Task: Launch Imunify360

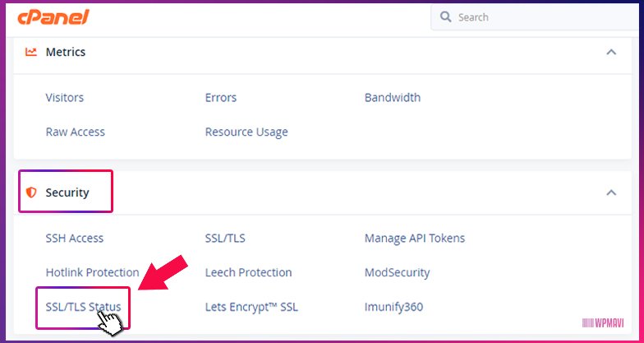Action: [x=394, y=308]
